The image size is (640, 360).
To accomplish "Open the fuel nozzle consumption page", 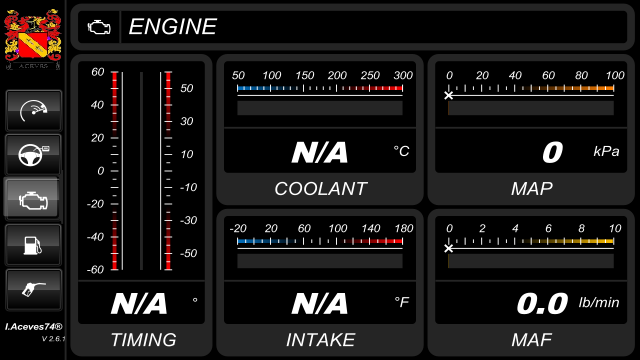I will pyautogui.click(x=33, y=290).
